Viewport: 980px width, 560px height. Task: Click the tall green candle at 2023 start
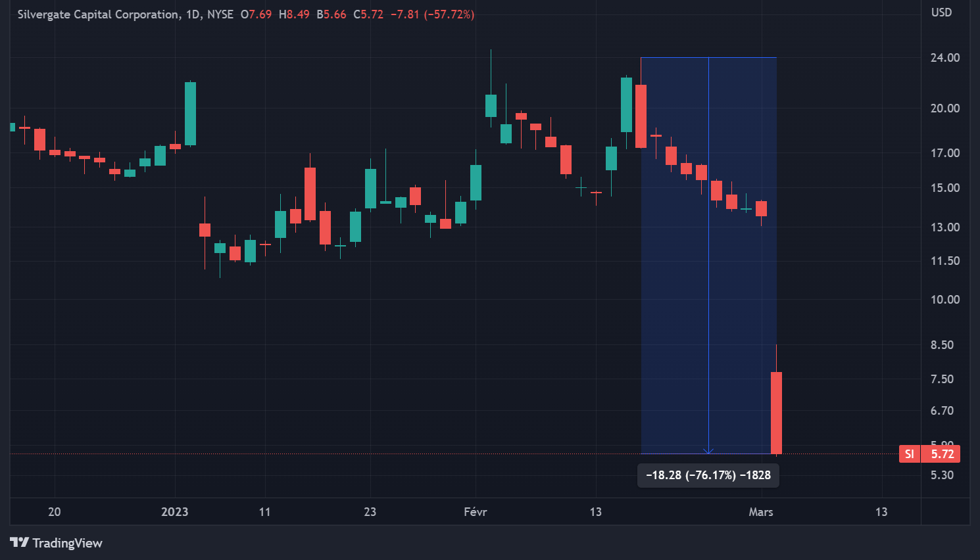click(190, 113)
